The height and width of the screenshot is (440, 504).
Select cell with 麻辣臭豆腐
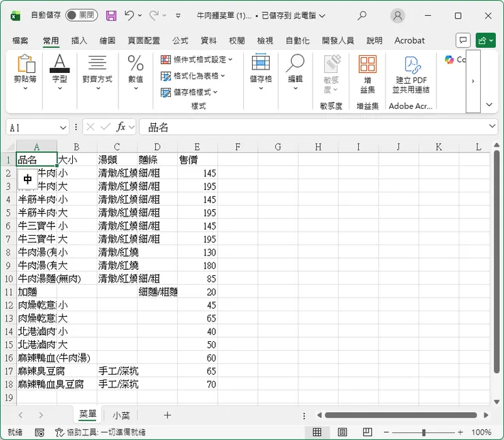[x=37, y=371]
